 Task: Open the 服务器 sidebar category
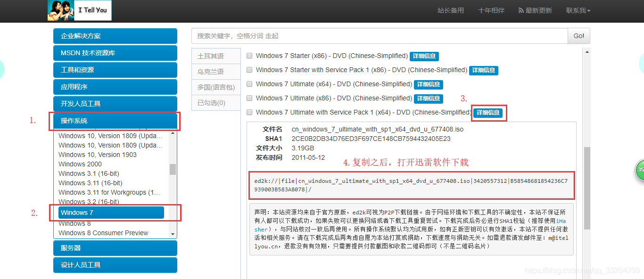[115, 248]
